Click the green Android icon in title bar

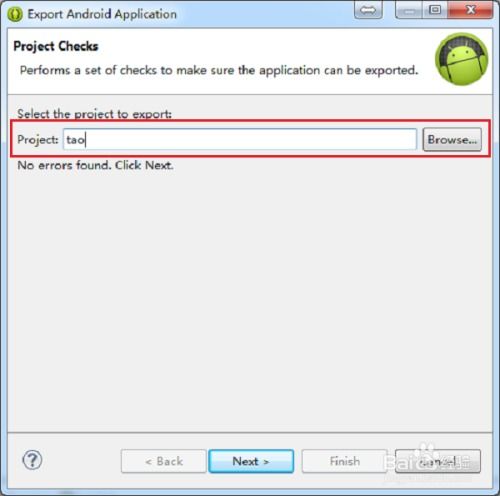15,14
